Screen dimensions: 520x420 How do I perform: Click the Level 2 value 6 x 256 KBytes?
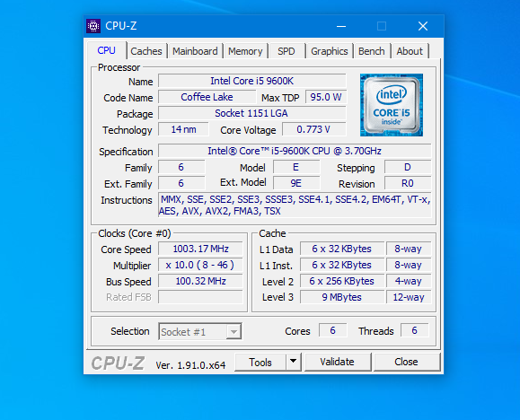342,281
